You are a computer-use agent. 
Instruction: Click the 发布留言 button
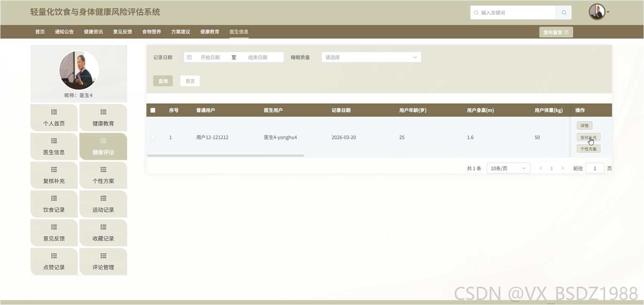pos(556,32)
